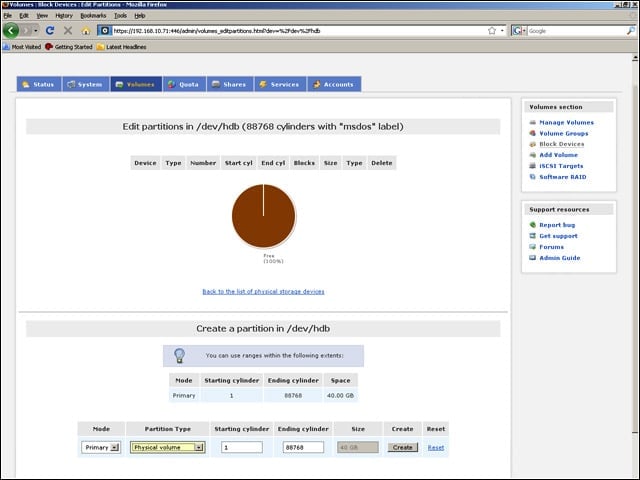Open the Edit menu
The image size is (640, 480).
click(24, 16)
